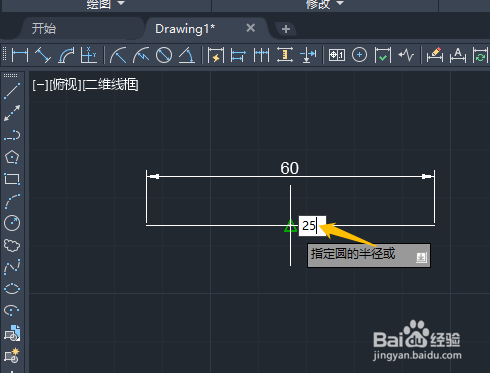
Task: Select the Center Mark tool
Action: [x=359, y=55]
